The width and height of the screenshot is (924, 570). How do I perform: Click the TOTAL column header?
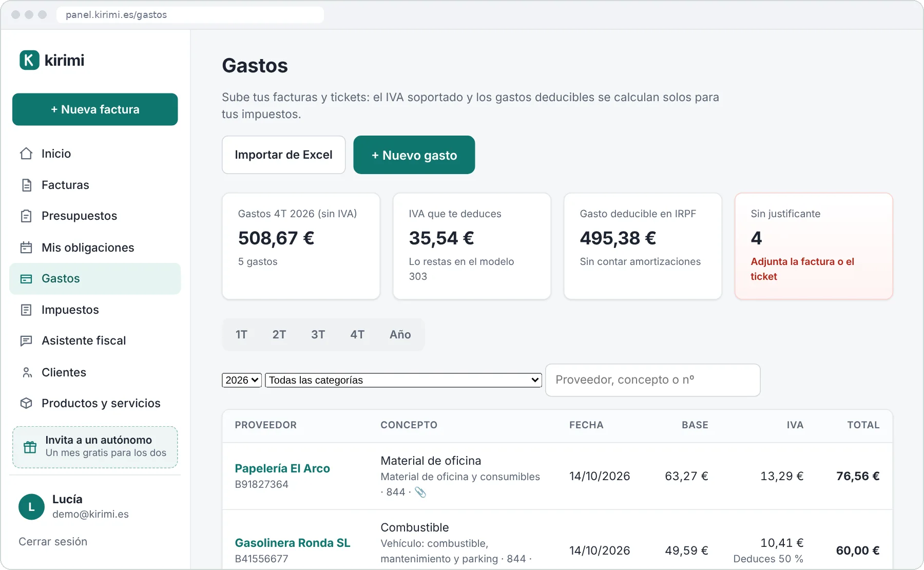click(x=863, y=425)
